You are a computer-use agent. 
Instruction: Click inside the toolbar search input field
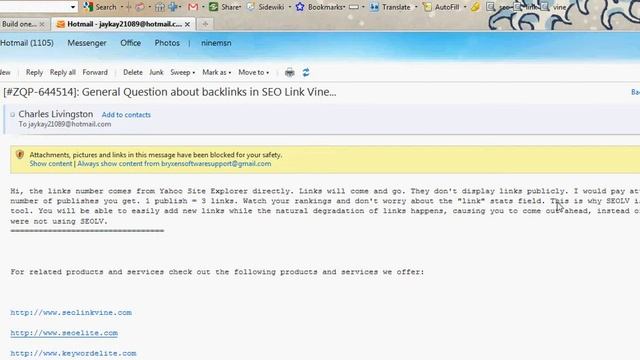click(34, 7)
